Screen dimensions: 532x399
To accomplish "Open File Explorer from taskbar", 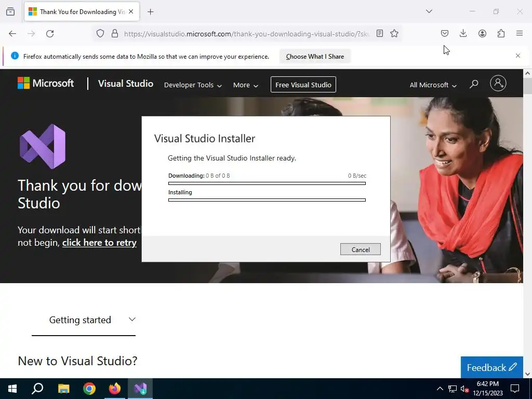I will (63, 389).
